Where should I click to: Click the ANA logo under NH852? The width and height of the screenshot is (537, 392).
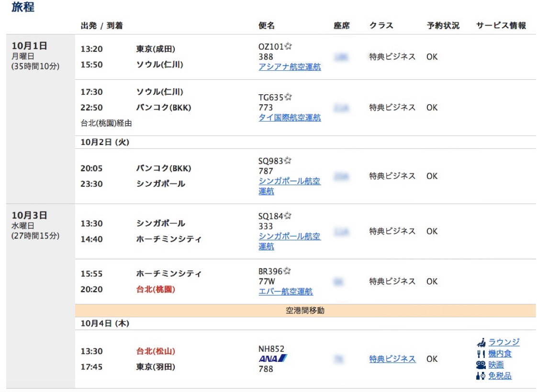coord(273,358)
